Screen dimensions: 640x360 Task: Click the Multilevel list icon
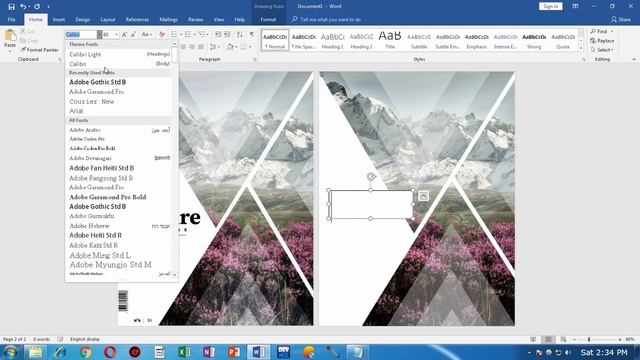(x=201, y=35)
